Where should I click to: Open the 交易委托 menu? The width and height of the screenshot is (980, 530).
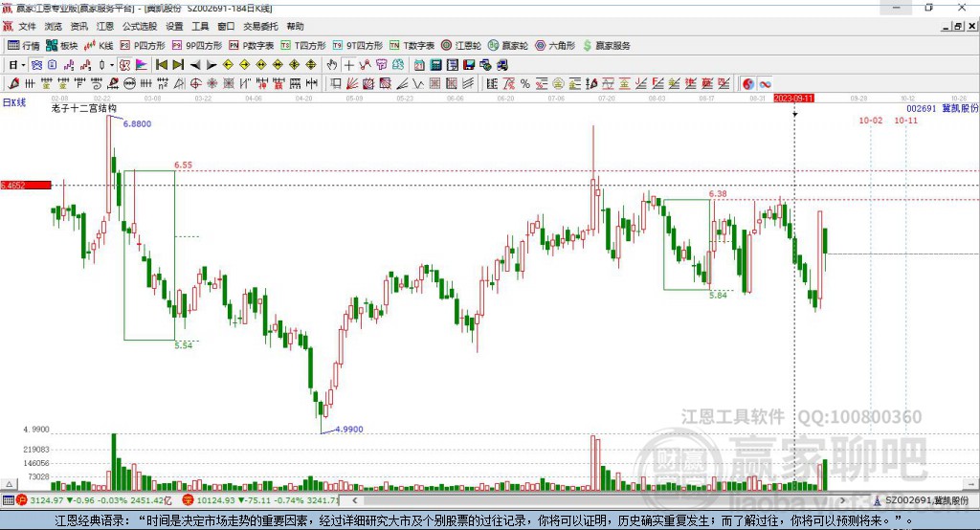pyautogui.click(x=260, y=26)
